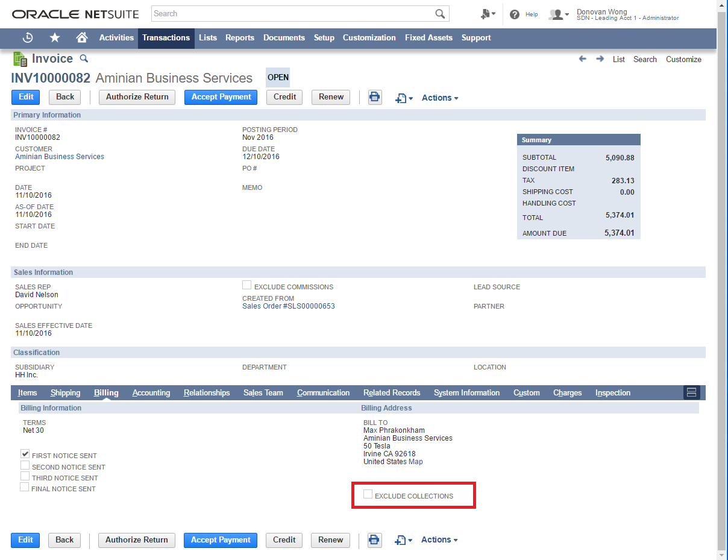Toggle the subtab layout icon beside Inspection
The width and height of the screenshot is (728, 560).
[x=691, y=392]
